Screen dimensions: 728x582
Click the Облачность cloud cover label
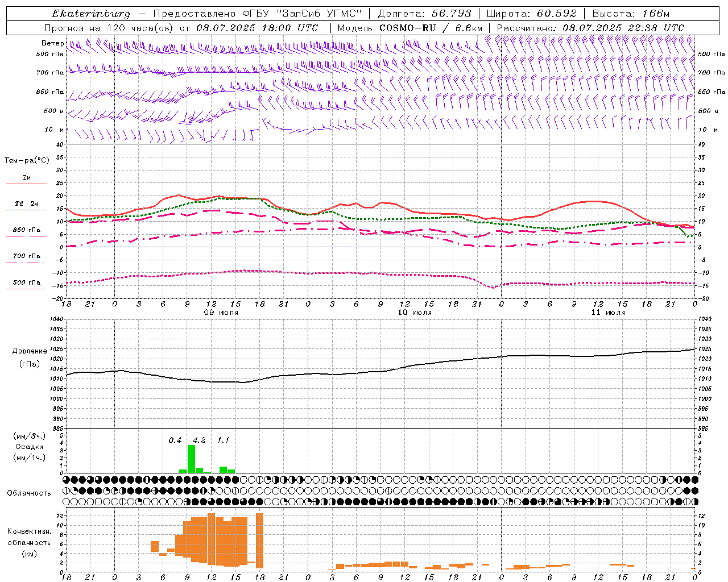coord(29,493)
